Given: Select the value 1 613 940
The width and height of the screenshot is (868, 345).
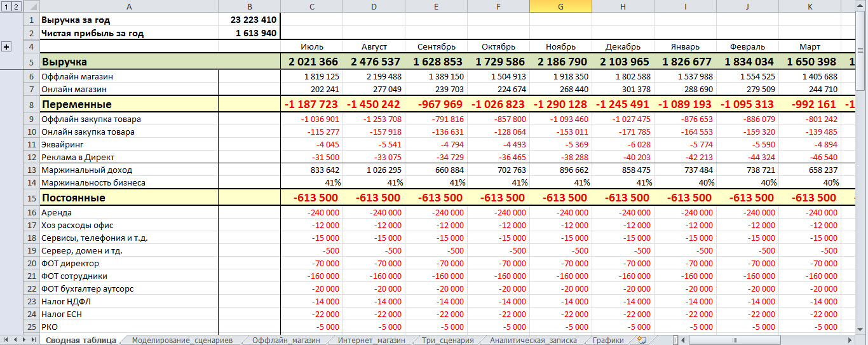Looking at the screenshot, I should click(x=249, y=33).
